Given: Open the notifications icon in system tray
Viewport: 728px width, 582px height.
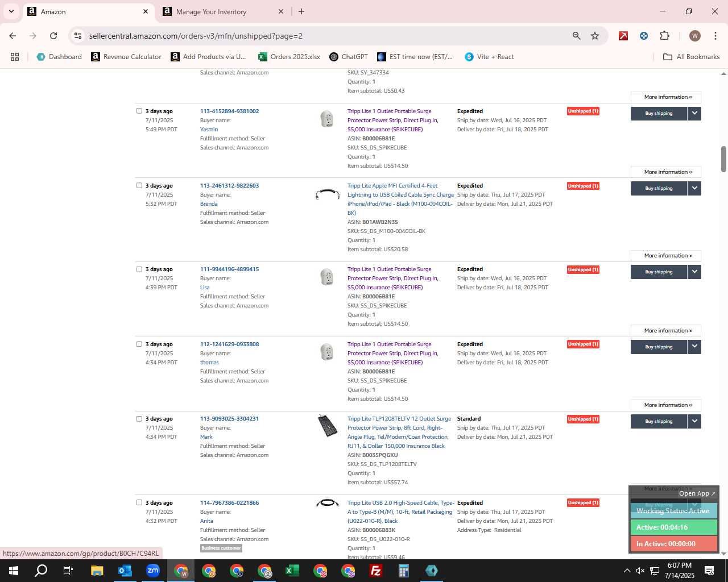Looking at the screenshot, I should tap(709, 571).
